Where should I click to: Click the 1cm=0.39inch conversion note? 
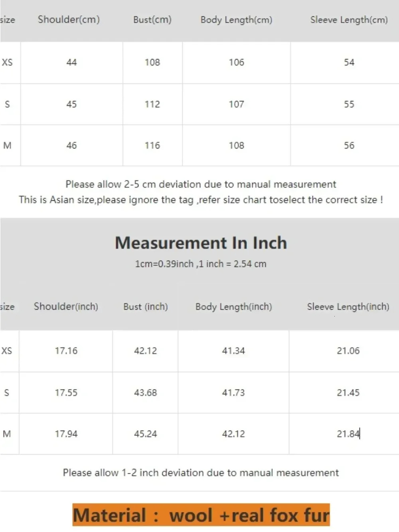point(201,264)
